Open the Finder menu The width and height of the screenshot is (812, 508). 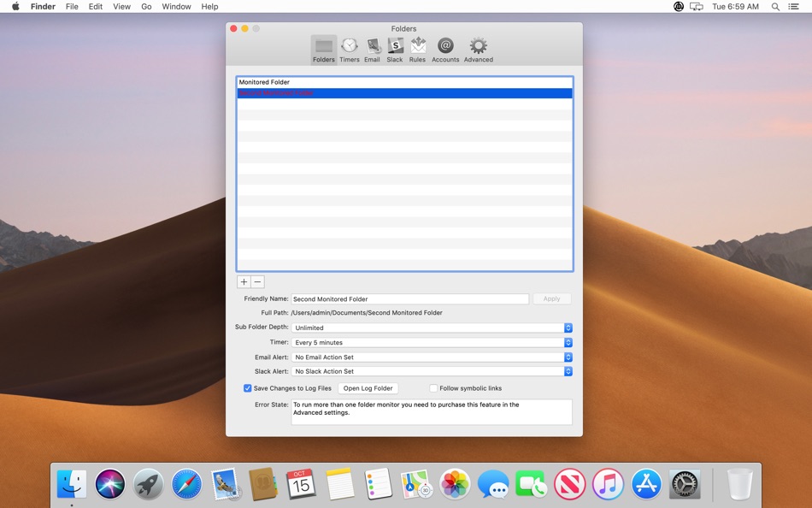[43, 6]
